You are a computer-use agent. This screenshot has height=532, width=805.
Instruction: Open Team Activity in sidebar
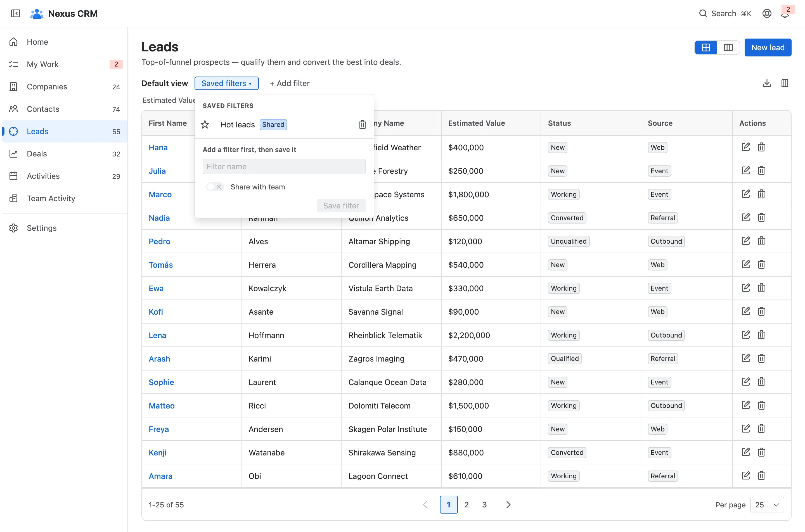(x=65, y=198)
